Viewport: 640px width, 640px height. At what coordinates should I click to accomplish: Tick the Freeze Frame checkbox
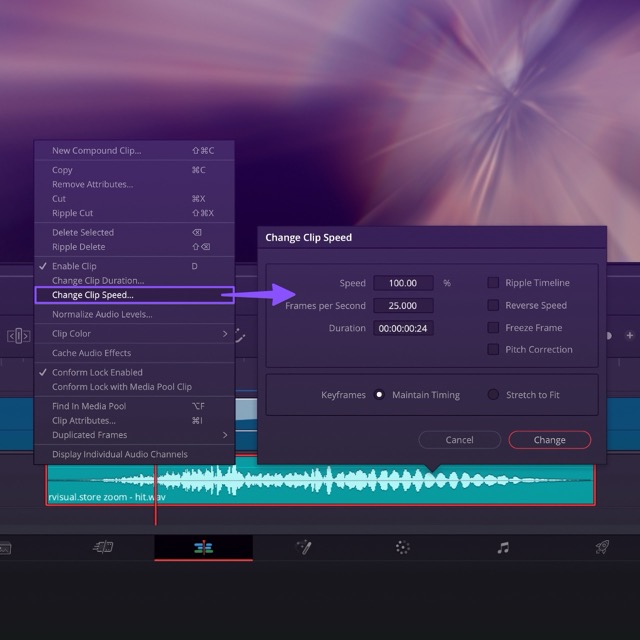[493, 327]
